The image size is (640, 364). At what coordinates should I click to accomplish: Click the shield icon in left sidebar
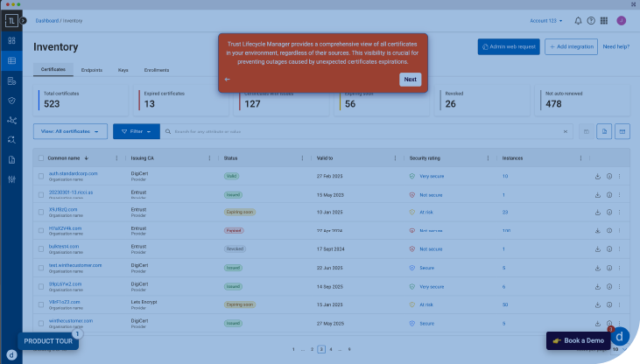(11, 101)
